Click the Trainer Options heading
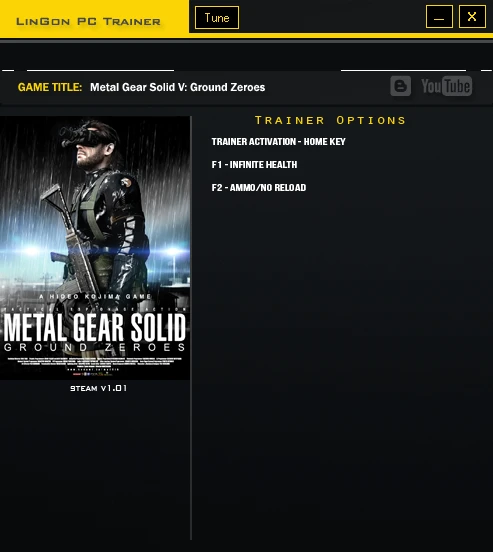The width and height of the screenshot is (493, 552). click(330, 120)
